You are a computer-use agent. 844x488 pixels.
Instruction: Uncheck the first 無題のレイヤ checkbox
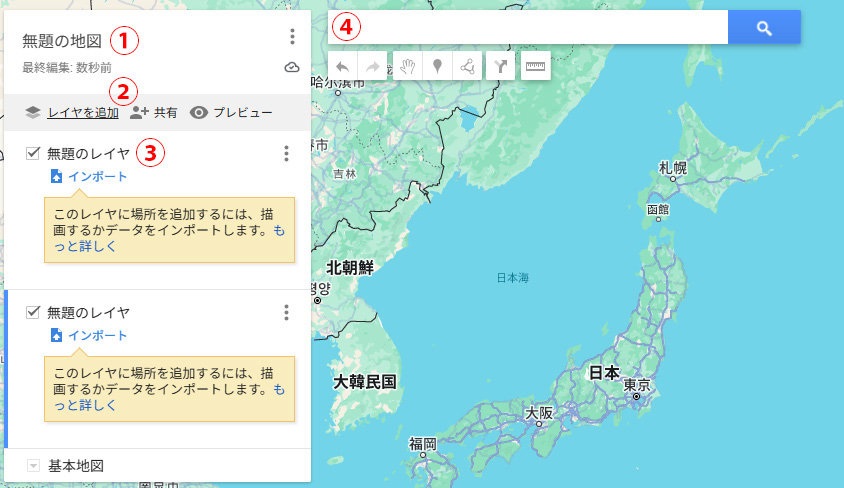tap(33, 153)
